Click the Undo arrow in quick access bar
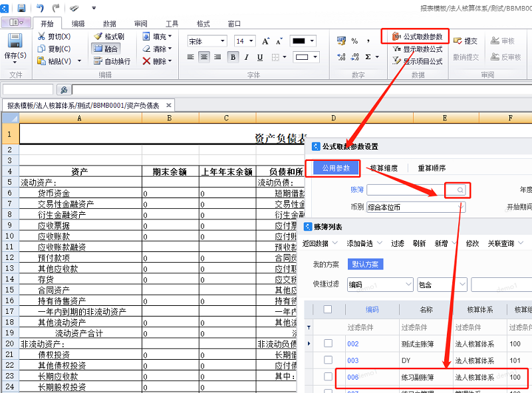The image size is (532, 393). (x=40, y=8)
